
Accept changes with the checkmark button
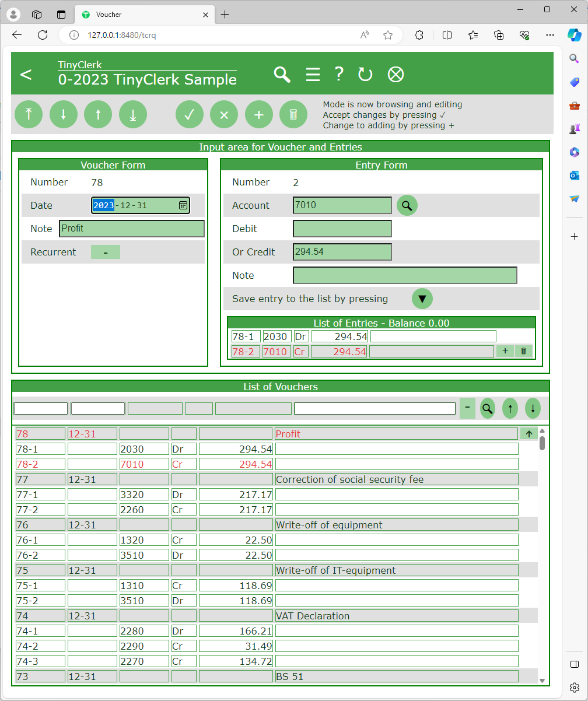[190, 114]
